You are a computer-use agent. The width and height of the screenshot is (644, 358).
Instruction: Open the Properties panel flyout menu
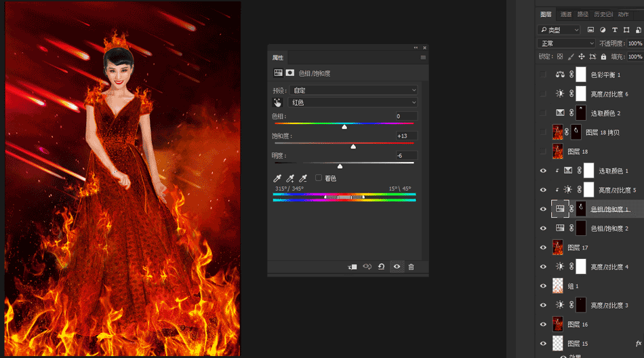coord(423,58)
